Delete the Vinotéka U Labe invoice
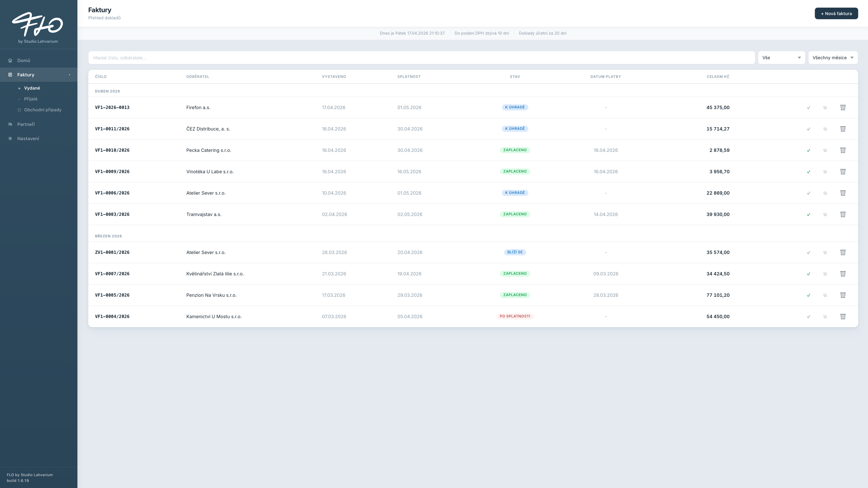This screenshot has width=868, height=488. 843,172
